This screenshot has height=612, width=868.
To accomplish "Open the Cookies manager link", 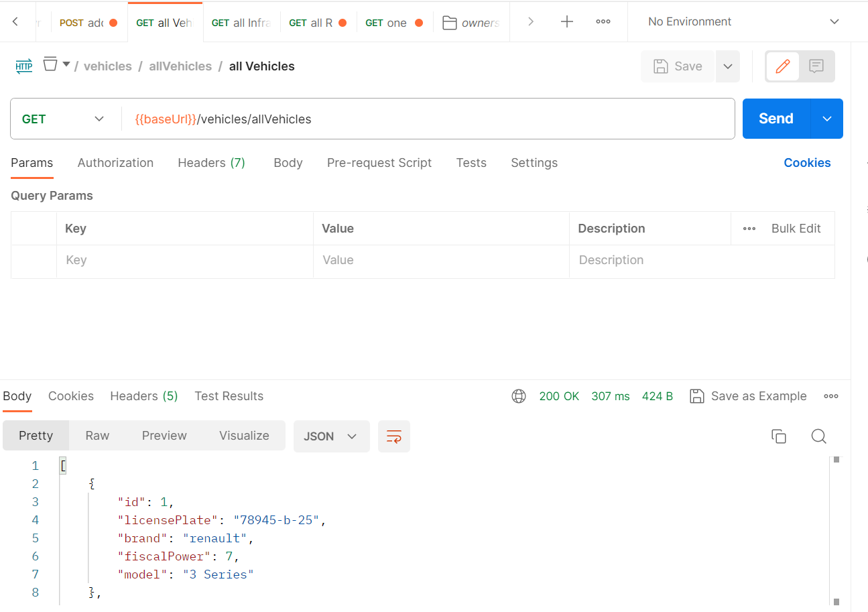I will coord(807,163).
